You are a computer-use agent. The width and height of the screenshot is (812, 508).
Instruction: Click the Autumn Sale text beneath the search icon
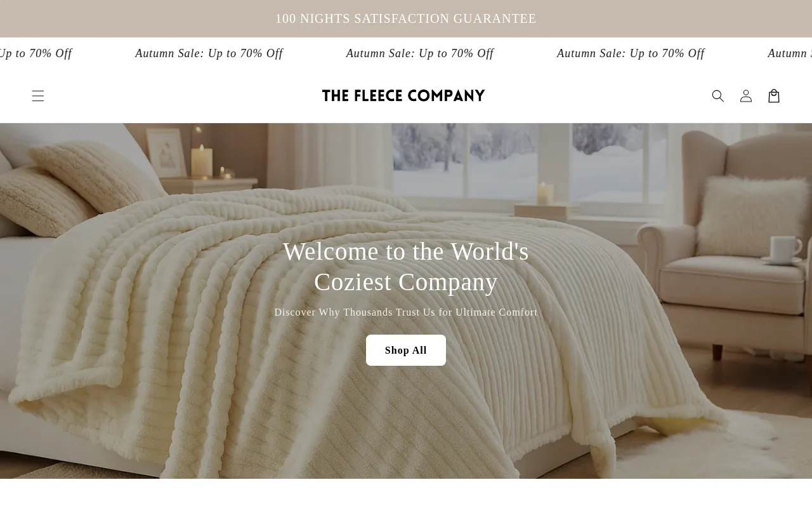[631, 53]
